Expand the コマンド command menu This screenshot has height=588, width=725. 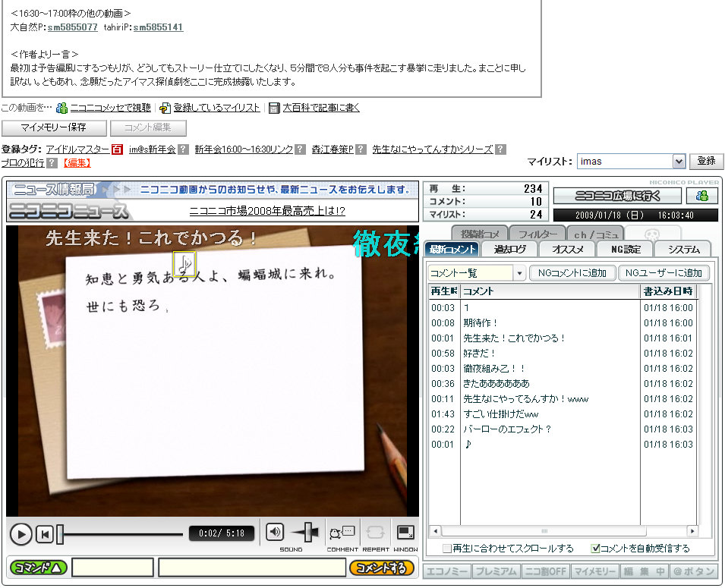39,568
